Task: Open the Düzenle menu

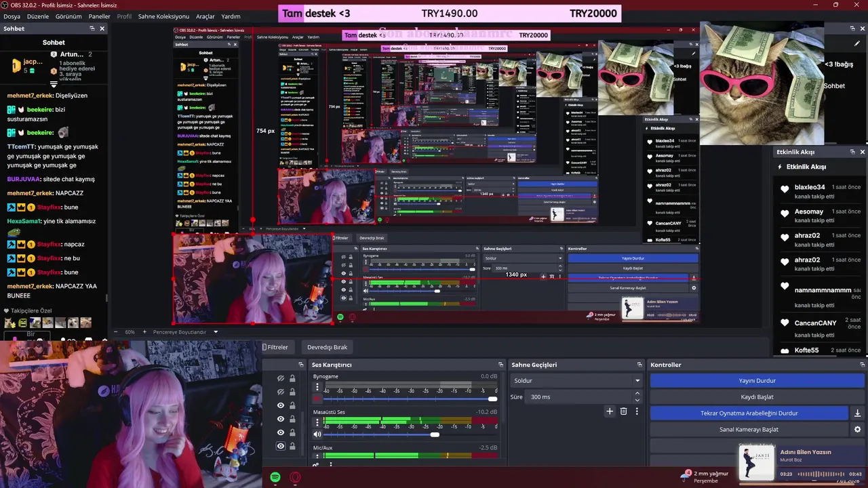Action: pyautogui.click(x=38, y=16)
